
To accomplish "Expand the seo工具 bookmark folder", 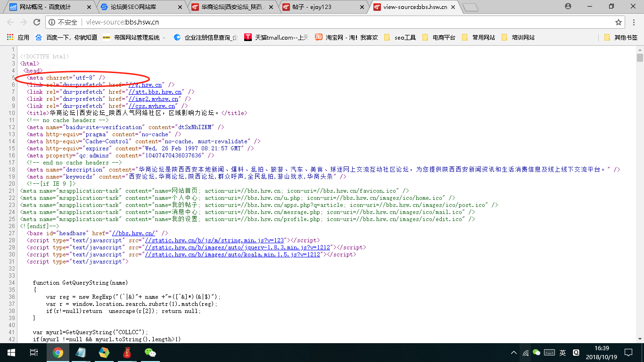I will tap(400, 37).
